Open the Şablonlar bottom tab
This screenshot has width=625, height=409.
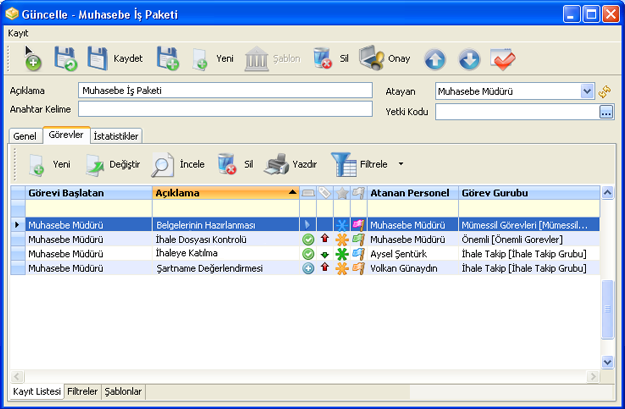coord(124,391)
